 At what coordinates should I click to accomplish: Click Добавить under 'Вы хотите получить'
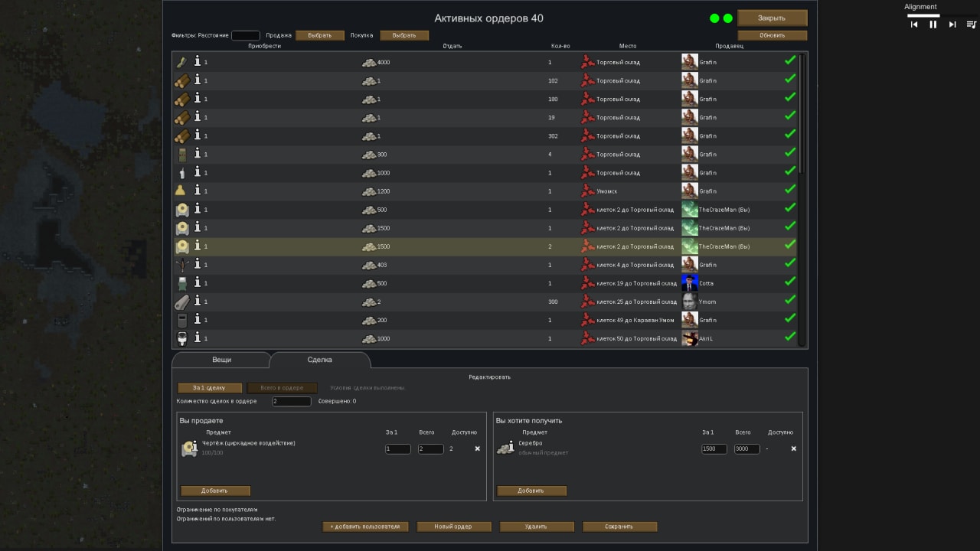coord(531,491)
